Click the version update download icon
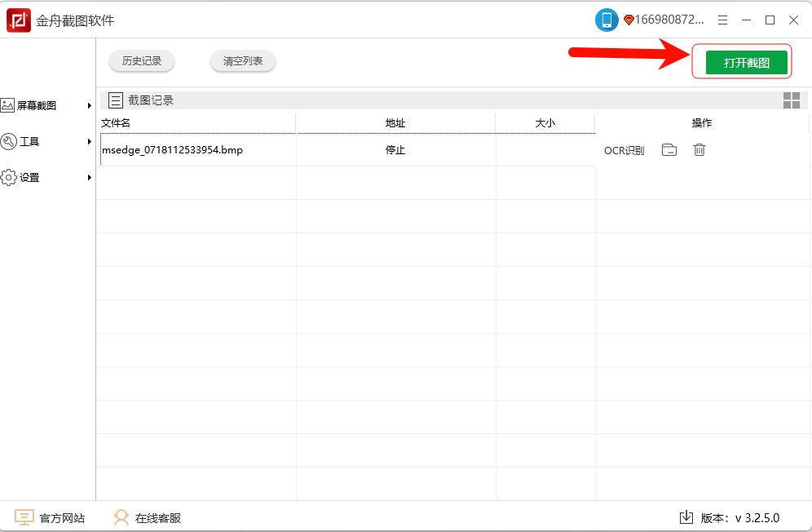Screen dimensions: 812x532 point(686,517)
